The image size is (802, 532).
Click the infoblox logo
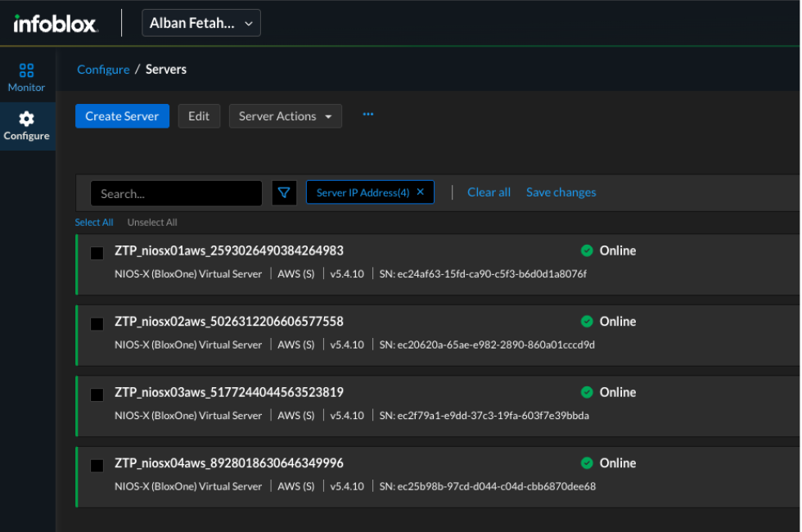coord(54,23)
